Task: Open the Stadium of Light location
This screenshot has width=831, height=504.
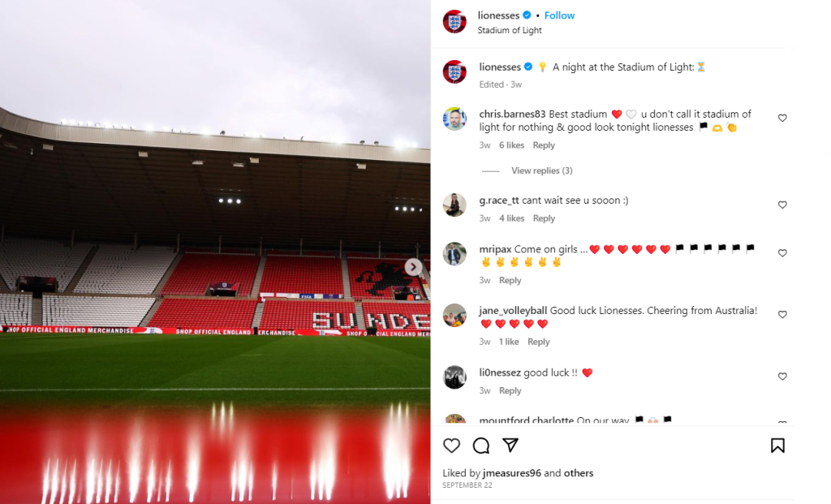Action: [x=510, y=30]
